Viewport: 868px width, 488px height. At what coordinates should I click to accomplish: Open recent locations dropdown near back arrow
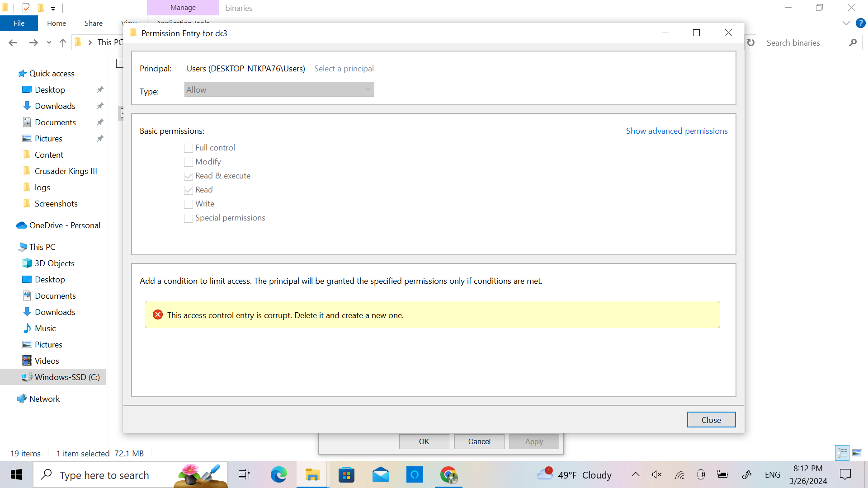tap(48, 42)
